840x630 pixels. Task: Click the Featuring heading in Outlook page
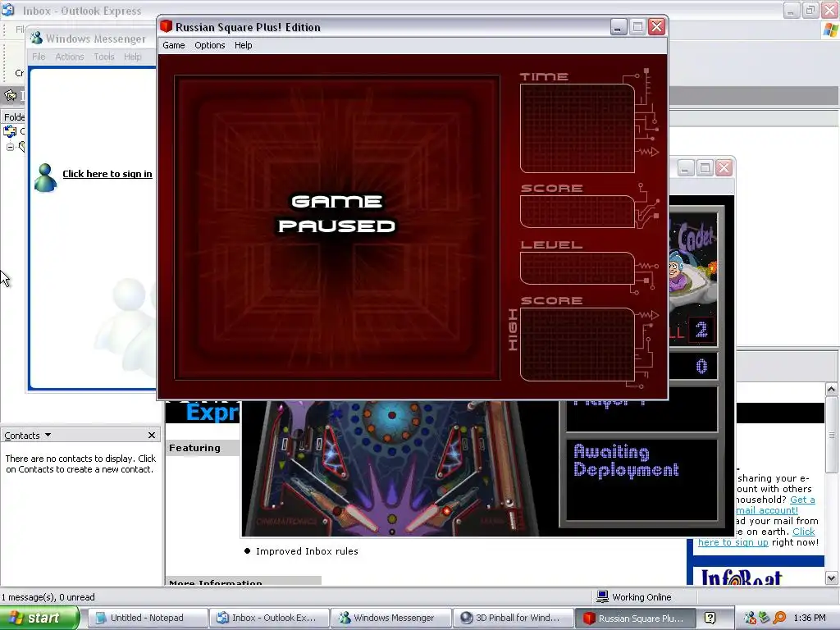(194, 448)
